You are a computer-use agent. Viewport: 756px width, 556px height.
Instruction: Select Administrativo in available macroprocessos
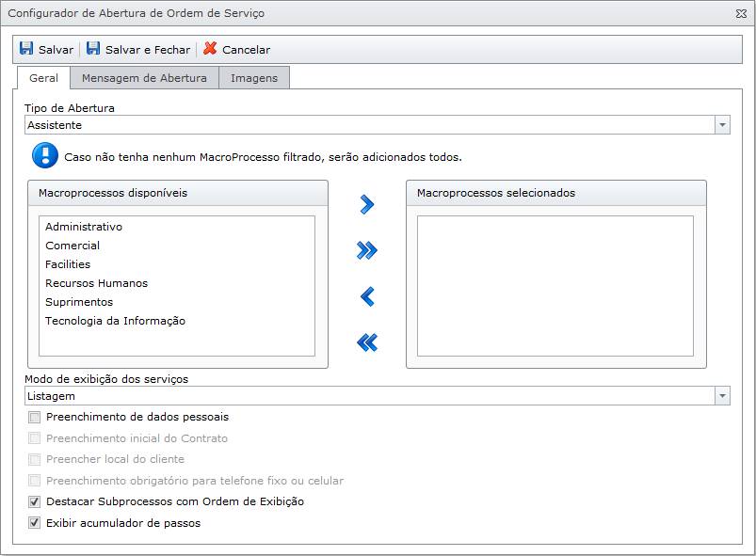84,227
